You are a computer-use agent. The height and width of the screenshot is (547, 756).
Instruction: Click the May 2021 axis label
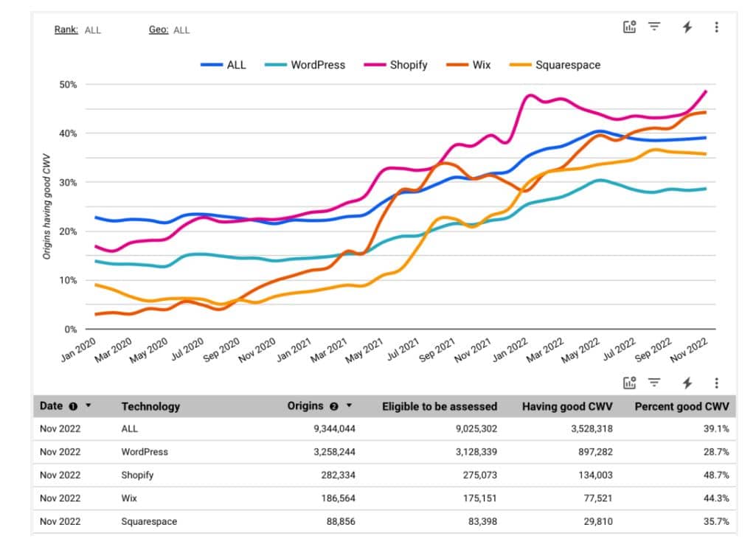(x=364, y=350)
